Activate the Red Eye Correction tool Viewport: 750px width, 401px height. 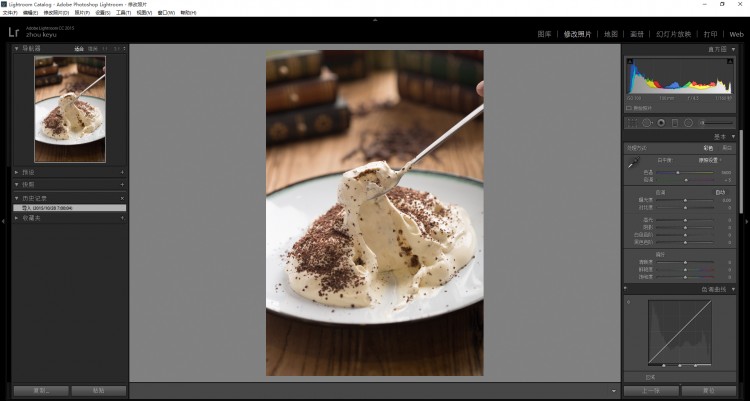[x=660, y=122]
